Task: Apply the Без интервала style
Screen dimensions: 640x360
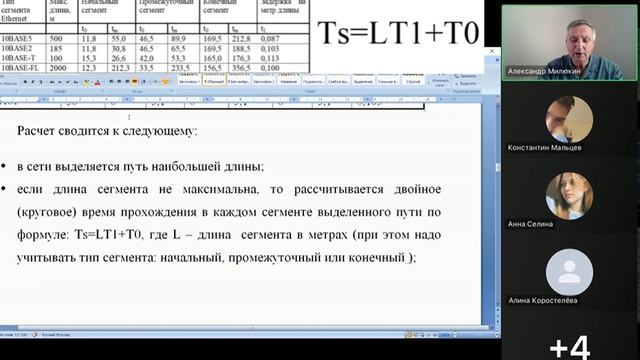Action: (238, 80)
